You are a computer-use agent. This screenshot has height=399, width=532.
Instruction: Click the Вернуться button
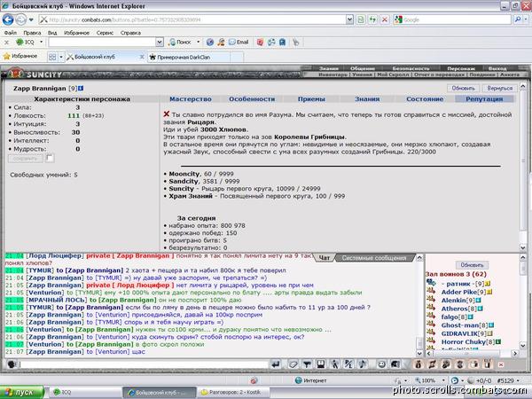click(x=499, y=88)
